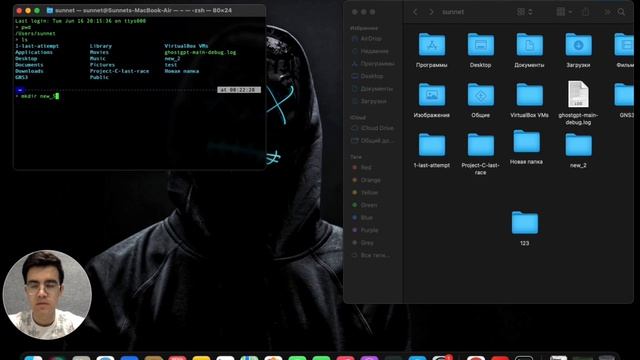640x360 pixels.
Task: Open Desktop in Finder sidebar
Action: pyautogui.click(x=367, y=76)
